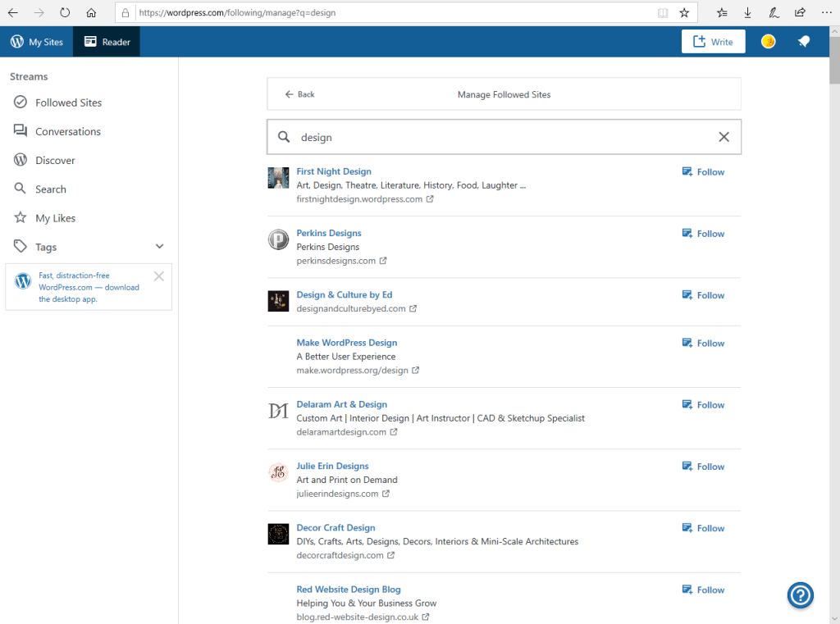Switch to the Reader tab
The height and width of the screenshot is (624, 840).
point(107,42)
